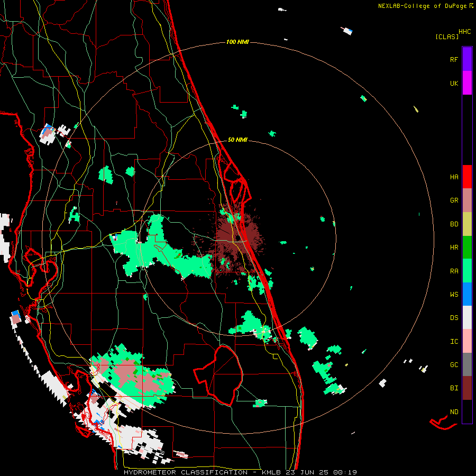Click the BD legend label

click(454, 224)
